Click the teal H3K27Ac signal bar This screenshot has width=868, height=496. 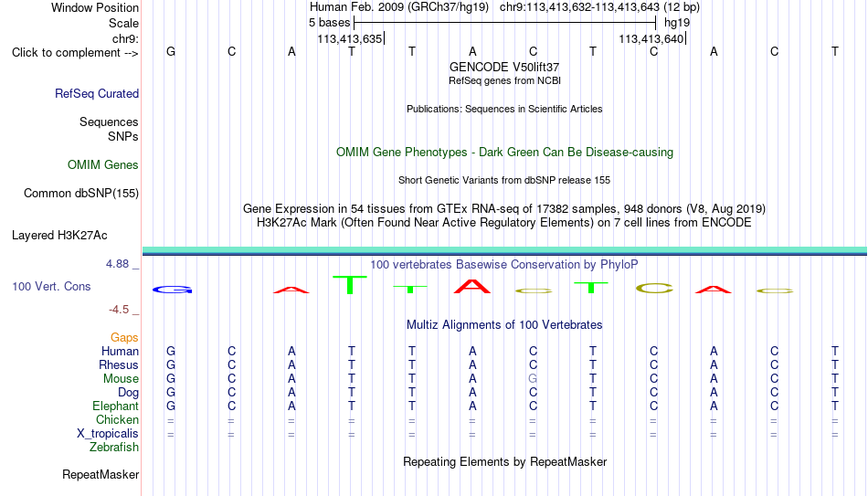pos(504,250)
